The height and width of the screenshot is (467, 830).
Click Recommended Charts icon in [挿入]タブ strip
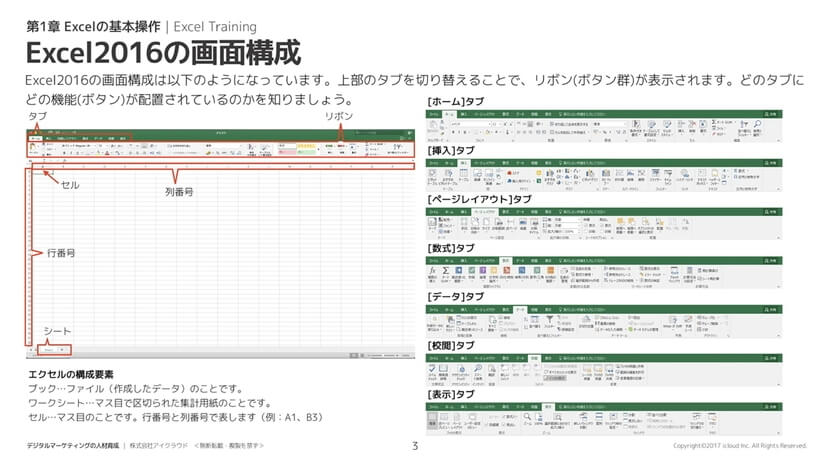tap(550, 173)
